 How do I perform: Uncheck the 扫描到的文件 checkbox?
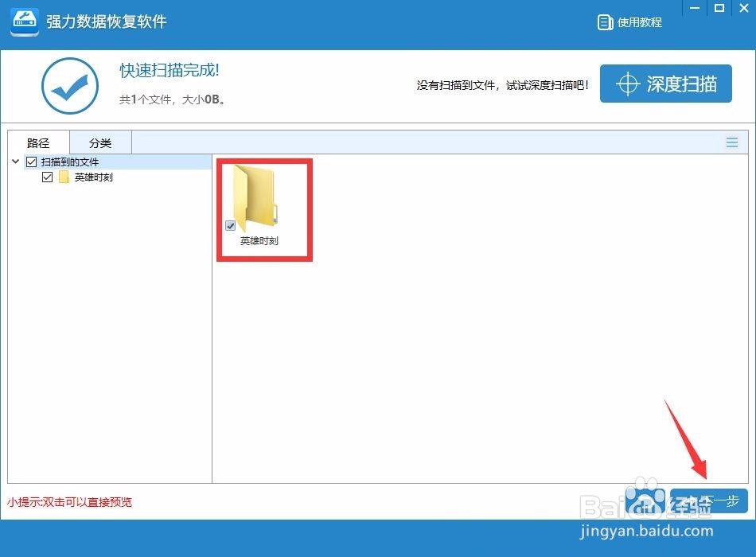[30, 162]
